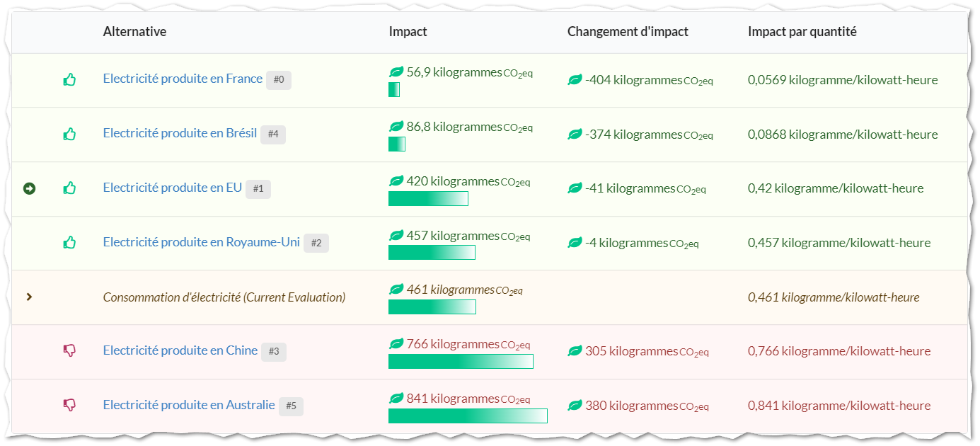Click the Chine impact gradient bar
Viewport: 980px width, 446px height.
(461, 362)
